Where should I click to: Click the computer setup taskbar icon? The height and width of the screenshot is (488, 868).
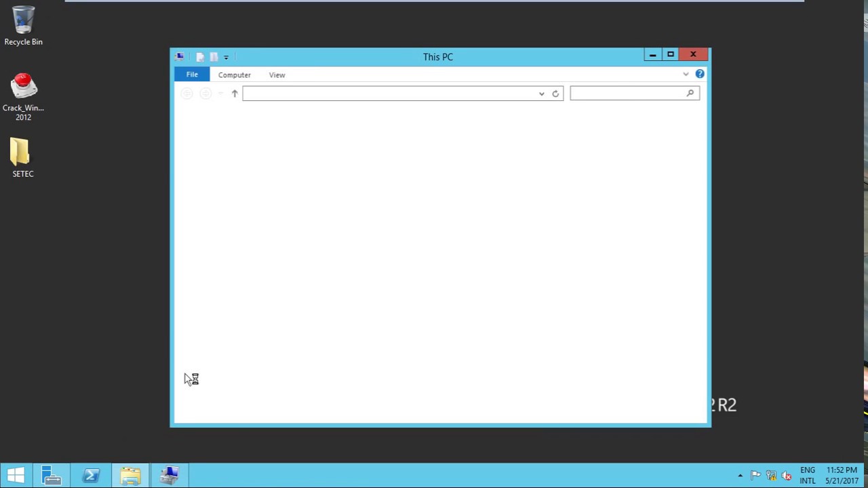tap(170, 476)
